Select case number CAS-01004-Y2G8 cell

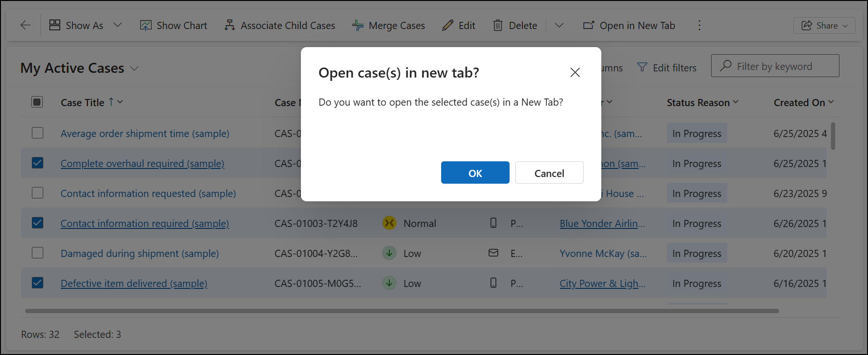(316, 254)
